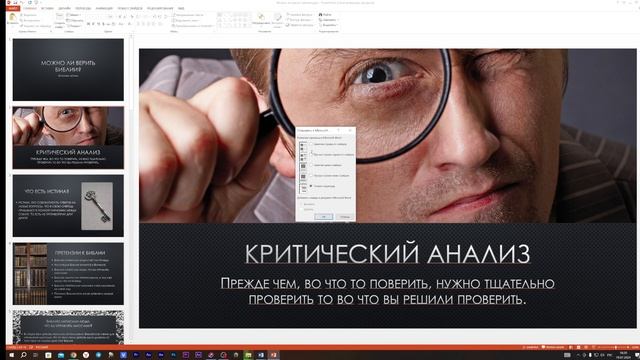Viewport: 640px width, 360px height.
Task: Switch to the ДИЗАЙН ribbon tab
Action: [64, 8]
